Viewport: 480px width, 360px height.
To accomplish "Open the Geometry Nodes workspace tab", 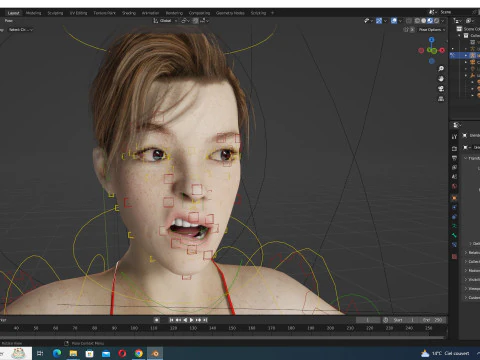I will click(x=230, y=13).
